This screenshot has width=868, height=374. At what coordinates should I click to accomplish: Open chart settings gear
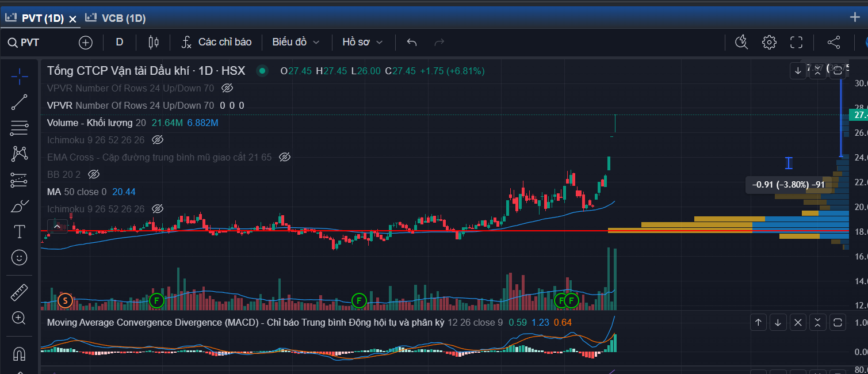[x=769, y=42]
